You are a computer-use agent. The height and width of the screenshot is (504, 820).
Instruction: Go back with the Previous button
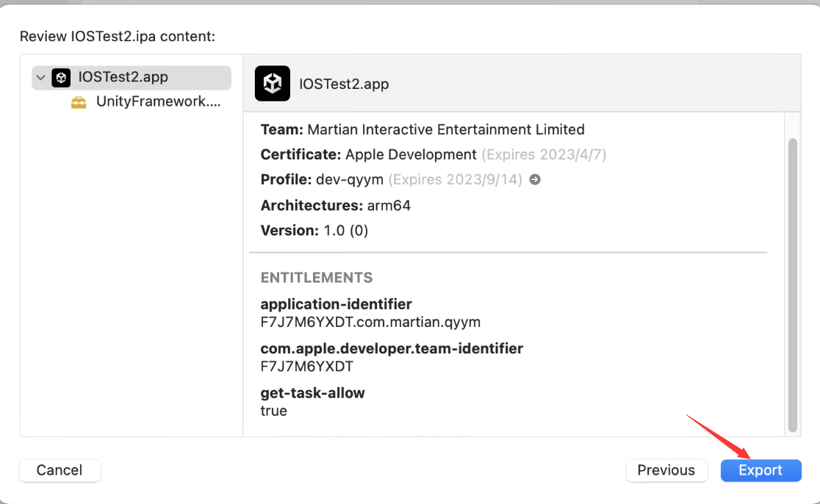666,470
